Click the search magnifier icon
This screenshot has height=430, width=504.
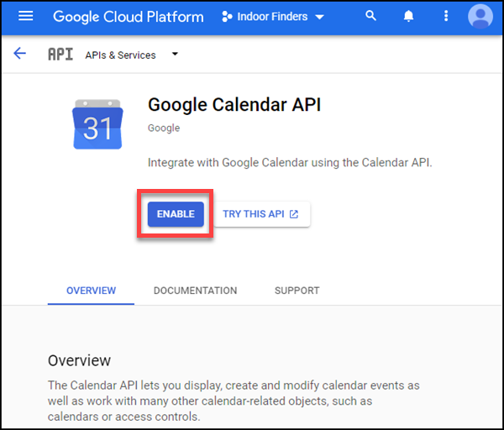(370, 15)
